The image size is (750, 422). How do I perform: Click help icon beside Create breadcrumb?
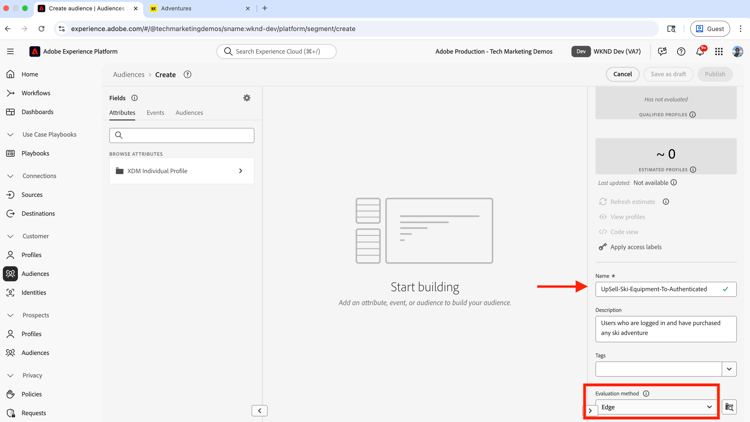[x=188, y=74]
